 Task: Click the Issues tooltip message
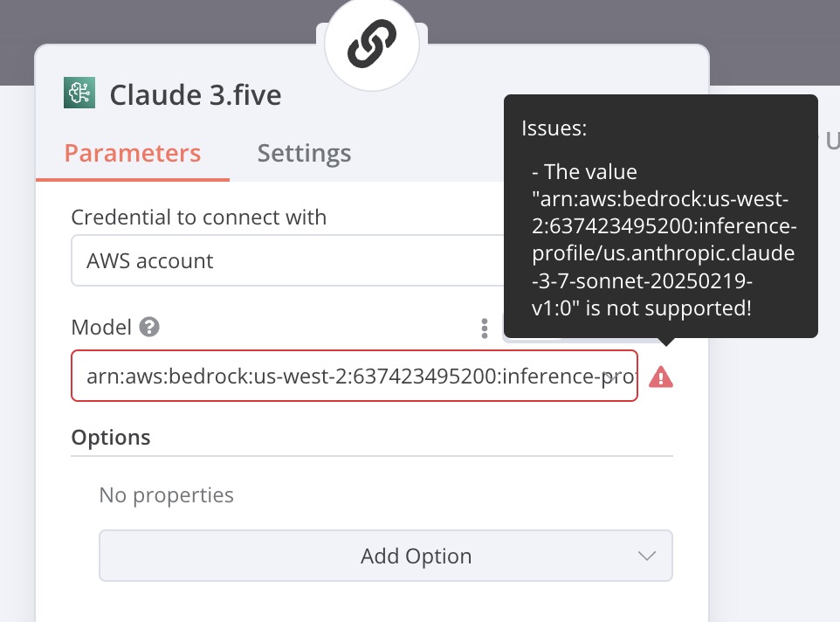660,217
